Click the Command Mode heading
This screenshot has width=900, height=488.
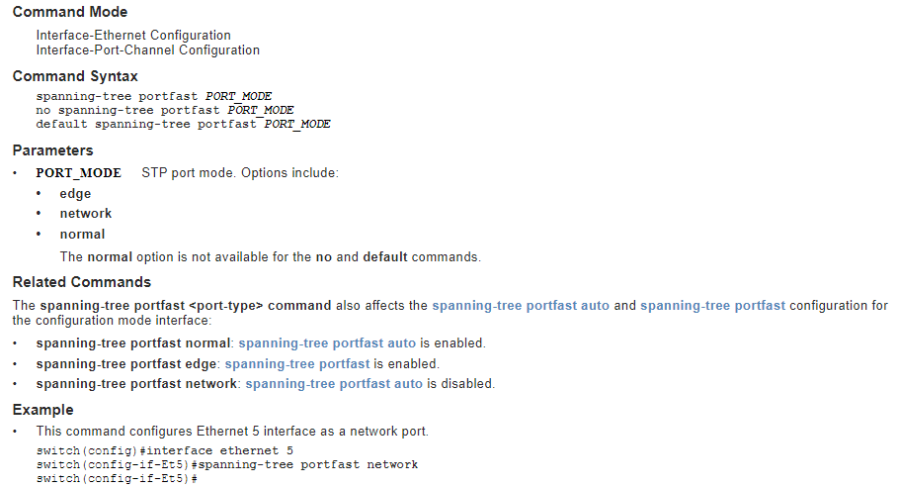click(70, 12)
